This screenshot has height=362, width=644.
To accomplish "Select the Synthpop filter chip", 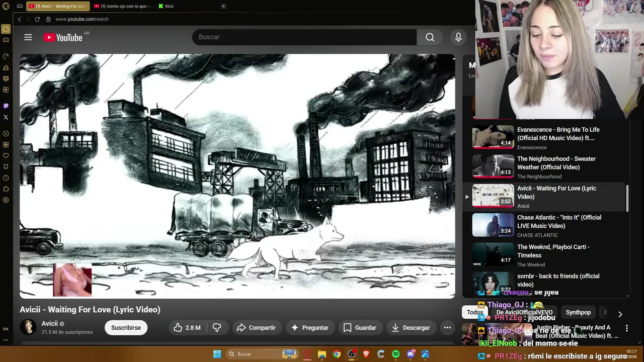I will [578, 312].
